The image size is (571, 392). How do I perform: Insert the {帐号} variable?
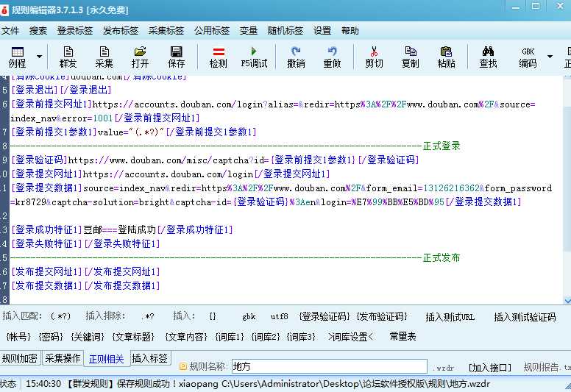18,337
